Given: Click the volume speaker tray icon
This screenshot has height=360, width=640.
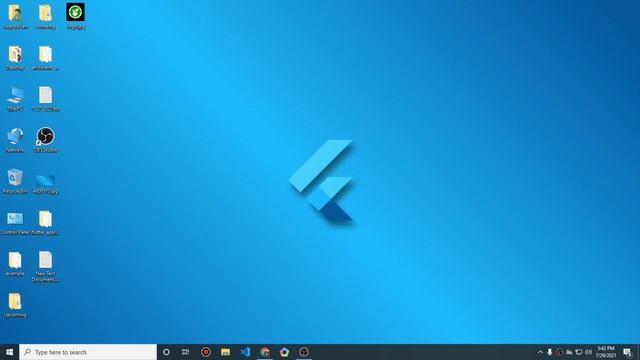Looking at the screenshot, I should 588,352.
